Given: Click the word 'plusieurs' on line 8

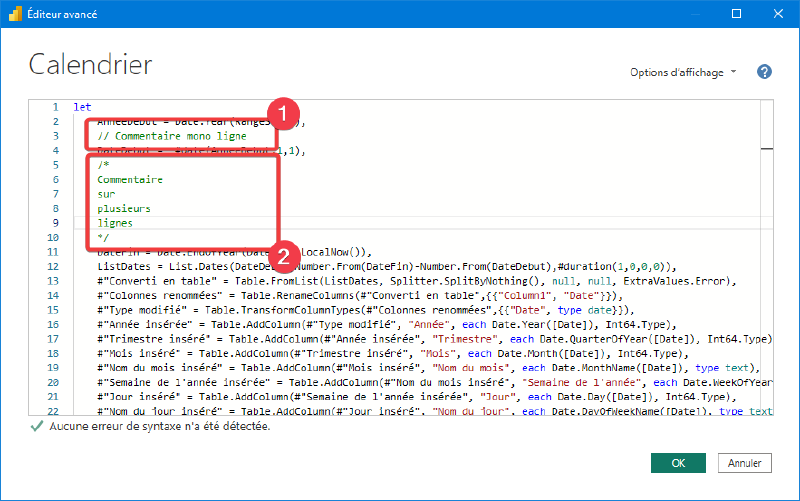Looking at the screenshot, I should tap(124, 209).
